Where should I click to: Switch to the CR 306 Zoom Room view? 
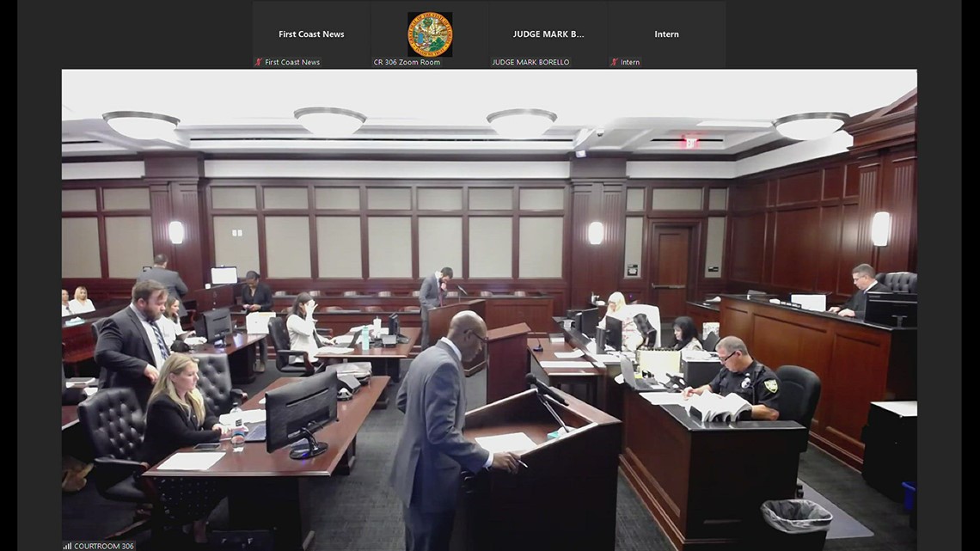tap(430, 34)
